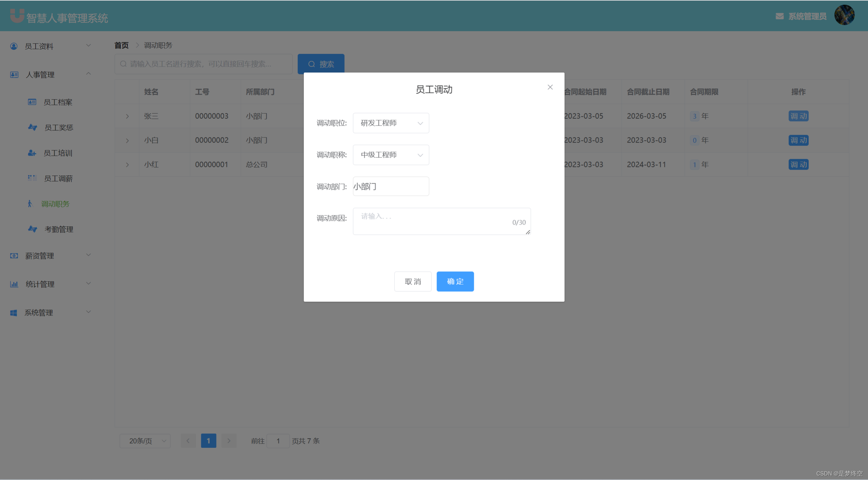Click the 统计管理 bar chart icon

coord(14,284)
